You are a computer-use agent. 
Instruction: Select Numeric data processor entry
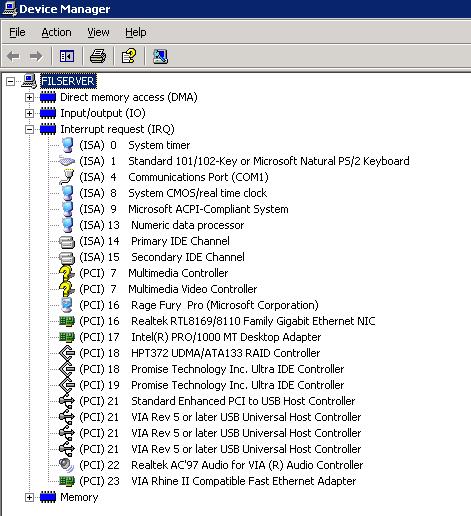[x=162, y=225]
